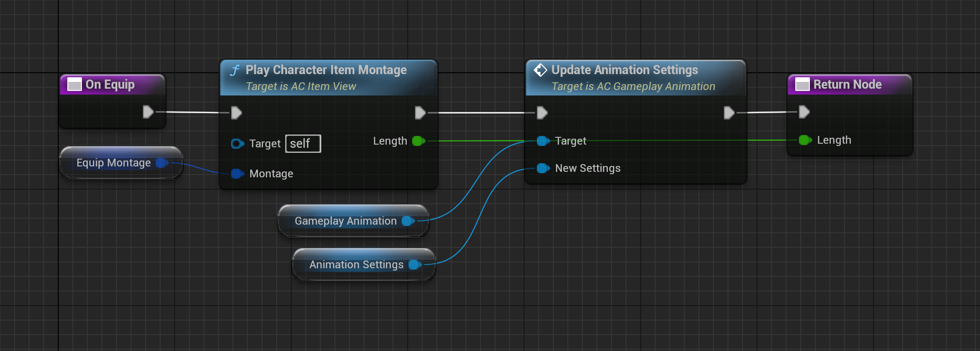This screenshot has width=980, height=351.
Task: Click the 'Length' label on Return Node
Action: (834, 140)
